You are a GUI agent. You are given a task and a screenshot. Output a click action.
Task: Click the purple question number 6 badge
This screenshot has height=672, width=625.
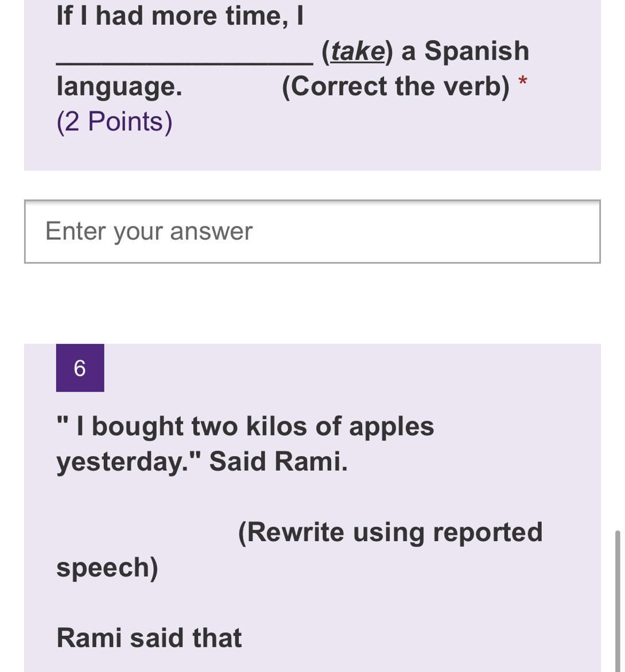click(x=80, y=368)
